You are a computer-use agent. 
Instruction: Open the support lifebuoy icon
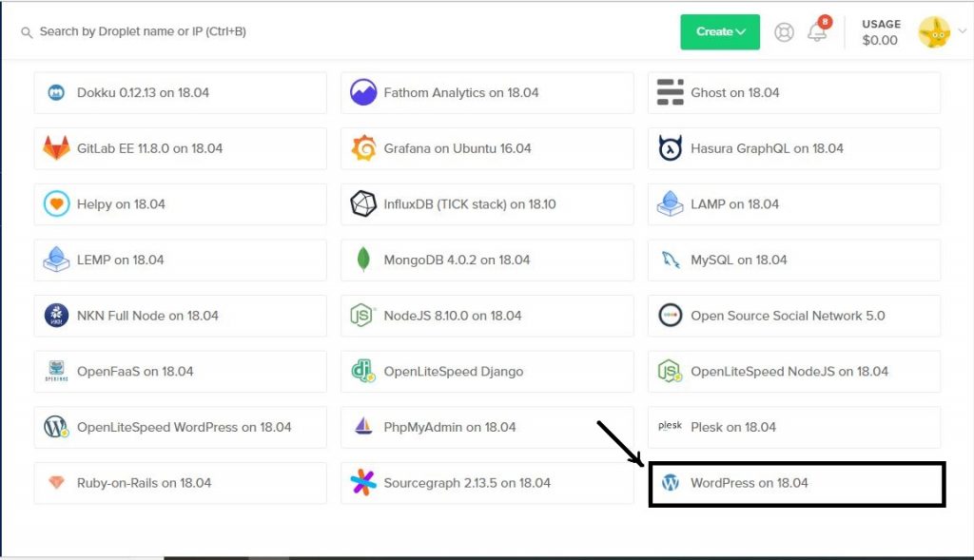[x=784, y=31]
